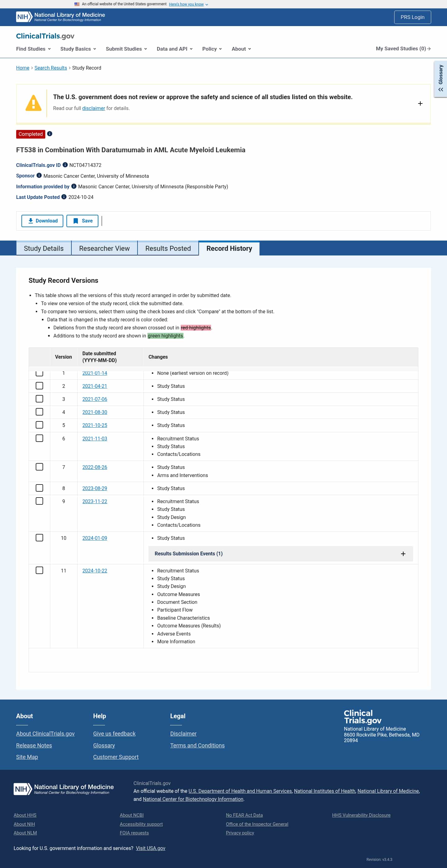Image resolution: width=447 pixels, height=868 pixels.
Task: Tick the version 11 checkbox
Action: [39, 570]
